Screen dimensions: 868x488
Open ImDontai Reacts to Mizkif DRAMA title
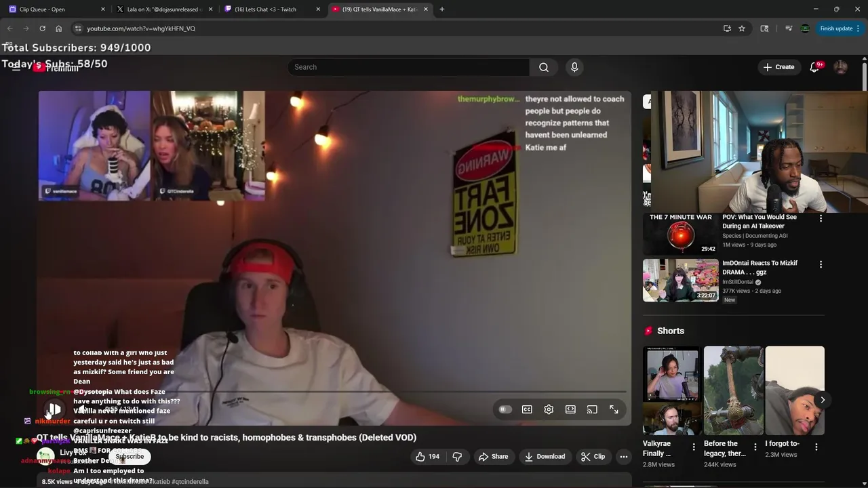coord(759,267)
